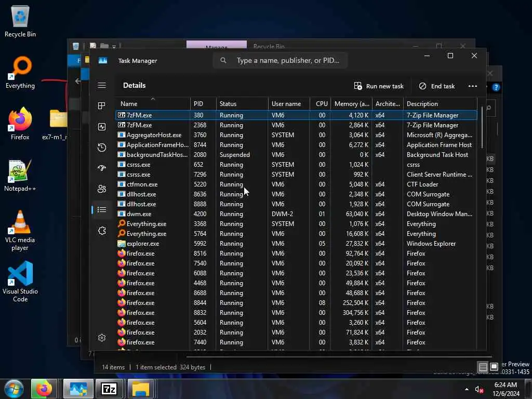Image resolution: width=532 pixels, height=399 pixels.
Task: Select Details page icon in sidebar
Action: 102,210
